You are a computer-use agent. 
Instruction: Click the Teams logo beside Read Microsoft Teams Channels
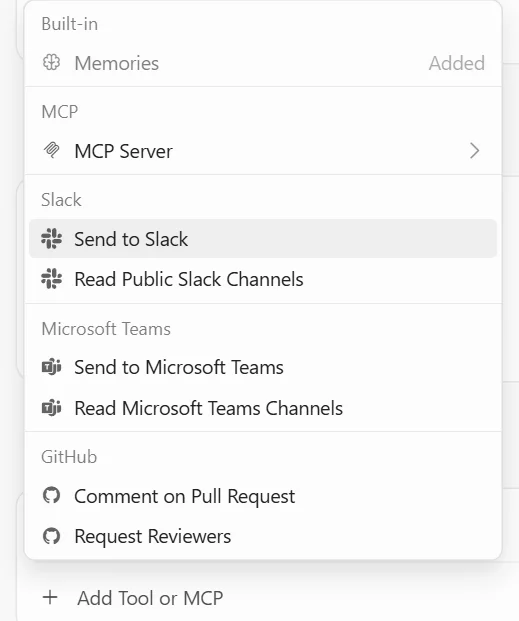52,408
